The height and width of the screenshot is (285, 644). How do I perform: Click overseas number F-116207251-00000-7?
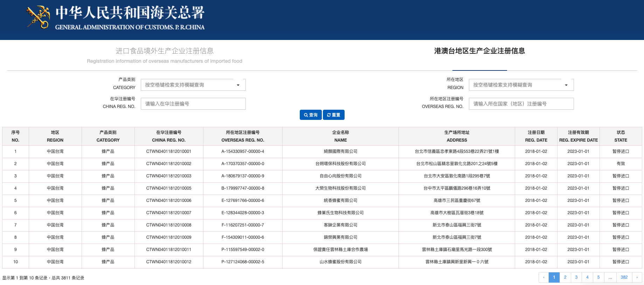tap(243, 225)
